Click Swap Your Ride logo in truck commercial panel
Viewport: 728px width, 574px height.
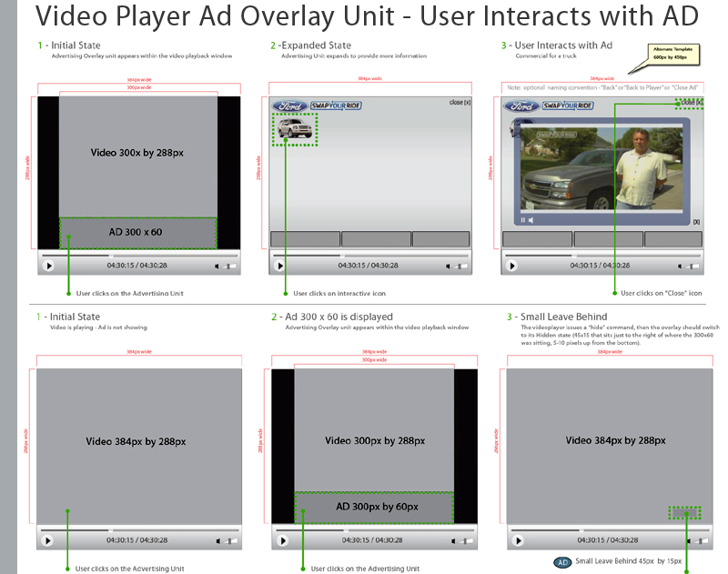(x=568, y=106)
